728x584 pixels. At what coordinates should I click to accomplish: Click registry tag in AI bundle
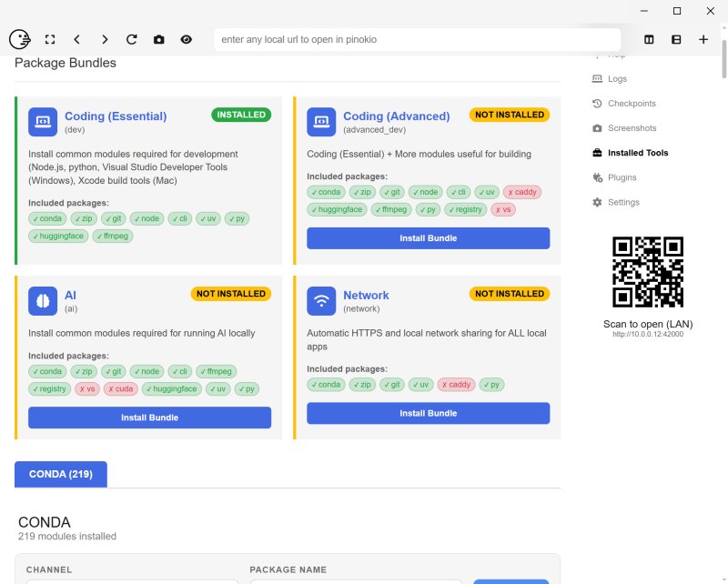[49, 389]
